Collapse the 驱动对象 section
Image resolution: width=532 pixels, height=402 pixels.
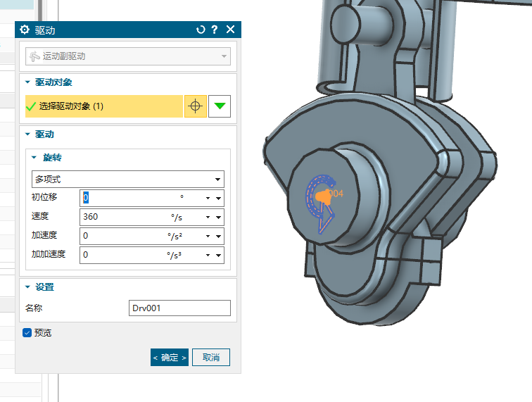click(28, 82)
